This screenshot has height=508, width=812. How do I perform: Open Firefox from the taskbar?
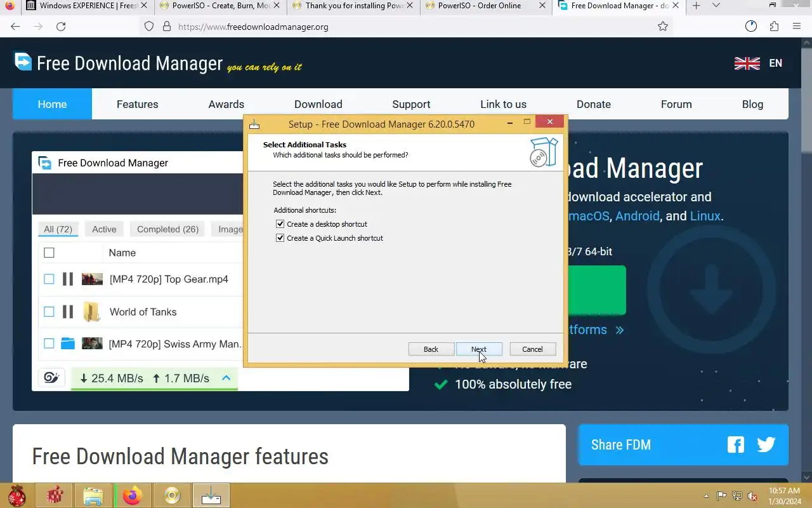(x=132, y=495)
